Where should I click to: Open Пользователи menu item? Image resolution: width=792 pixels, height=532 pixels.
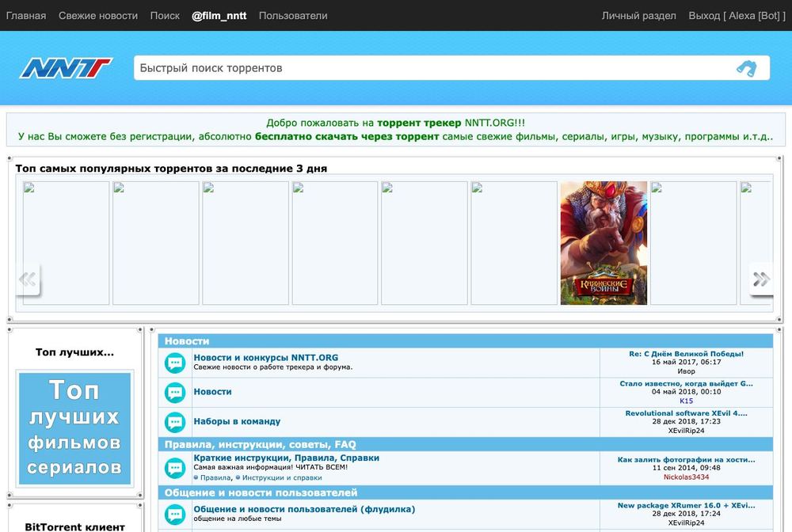coord(293,16)
